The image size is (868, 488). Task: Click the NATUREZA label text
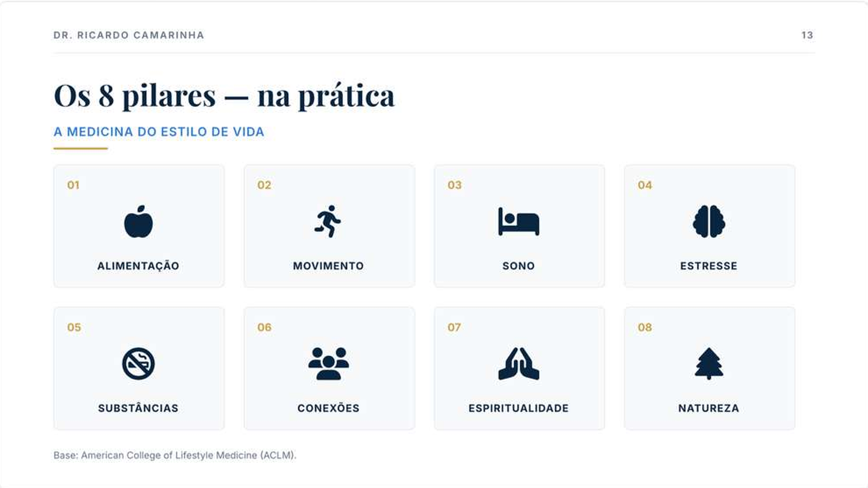pyautogui.click(x=709, y=408)
